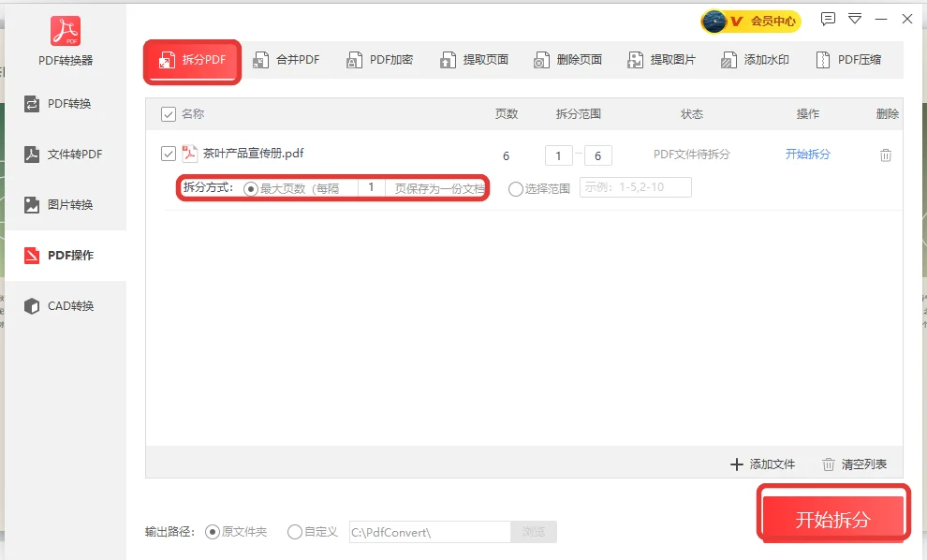Select the PDF压缩 tab
This screenshot has width=927, height=560.
tap(848, 60)
